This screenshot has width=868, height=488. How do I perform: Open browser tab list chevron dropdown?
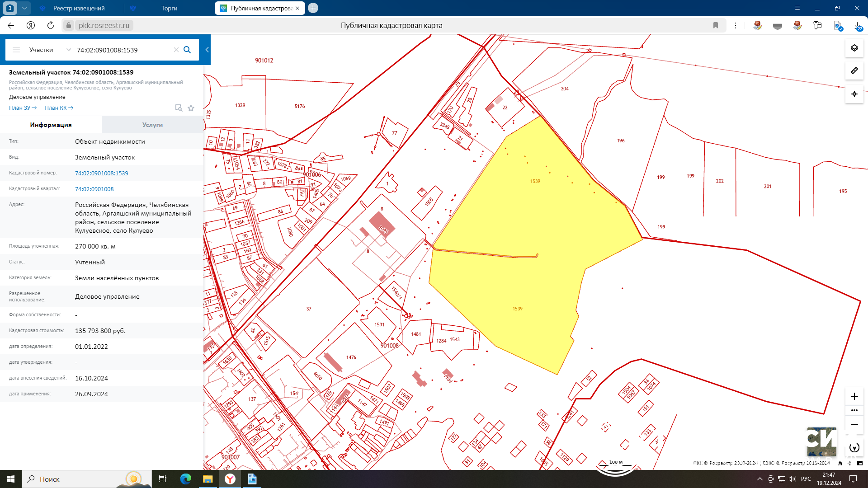coord(24,8)
